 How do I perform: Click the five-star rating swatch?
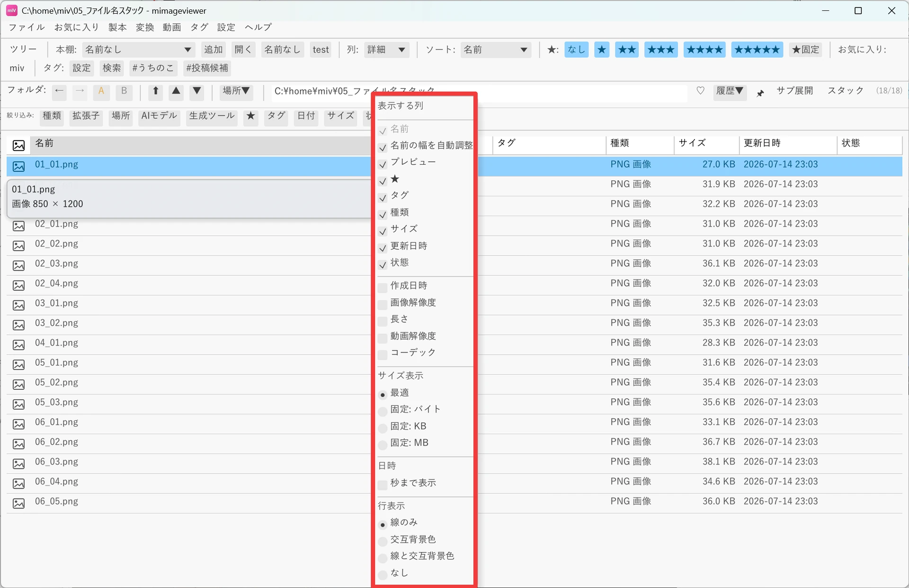757,50
